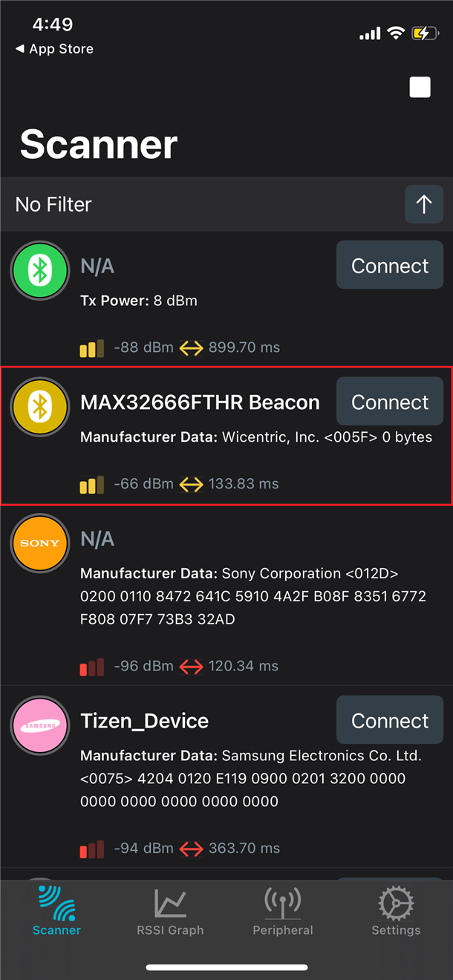This screenshot has width=453, height=980.
Task: Tap the pink Samsung device icon
Action: coord(40,725)
